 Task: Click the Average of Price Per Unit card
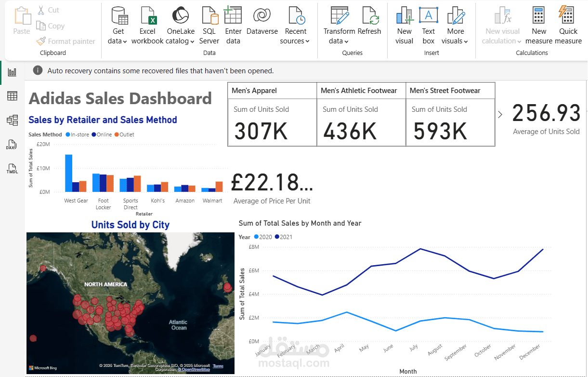273,188
